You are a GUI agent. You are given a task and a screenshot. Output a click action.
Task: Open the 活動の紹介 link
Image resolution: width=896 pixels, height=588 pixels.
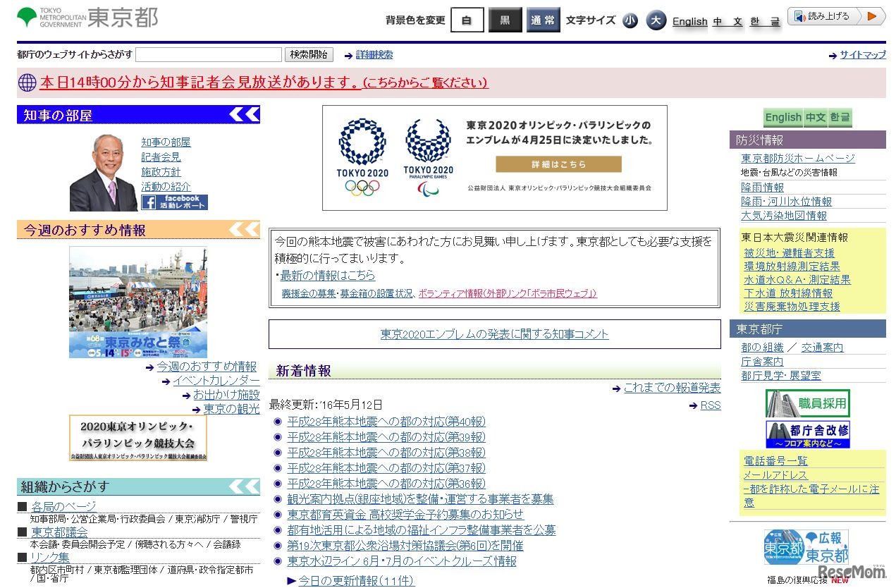(166, 187)
